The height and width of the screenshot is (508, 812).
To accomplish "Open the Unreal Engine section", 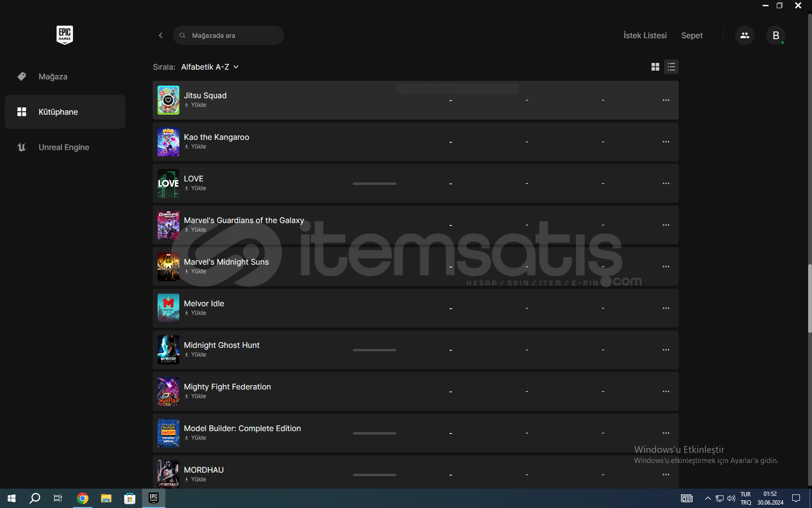I will 65,147.
